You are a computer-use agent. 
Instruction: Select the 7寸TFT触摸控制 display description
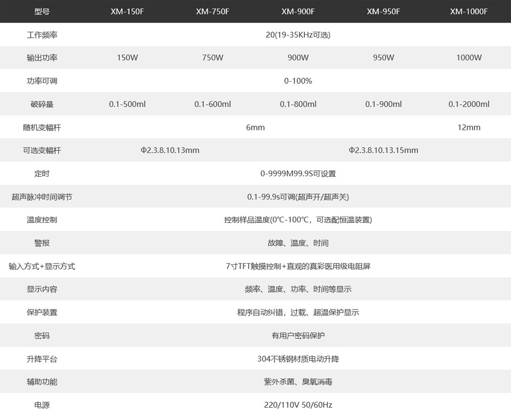tap(298, 266)
